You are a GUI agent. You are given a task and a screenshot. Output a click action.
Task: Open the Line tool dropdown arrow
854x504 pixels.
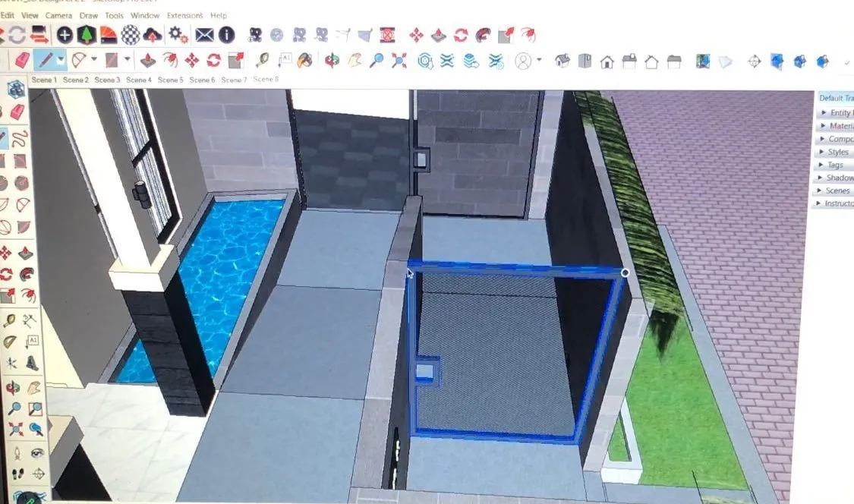tap(61, 59)
